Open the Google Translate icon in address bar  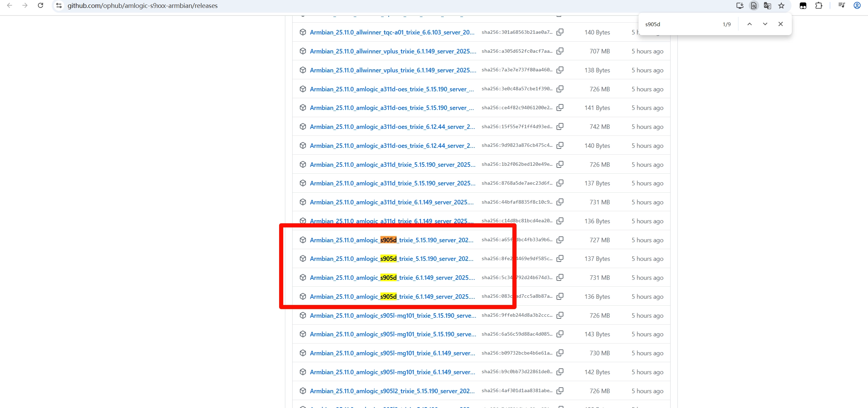coord(767,6)
